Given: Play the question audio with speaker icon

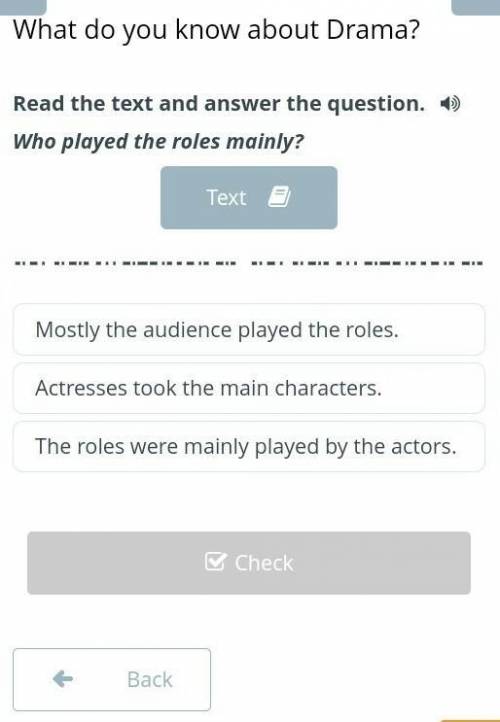Looking at the screenshot, I should [450, 104].
